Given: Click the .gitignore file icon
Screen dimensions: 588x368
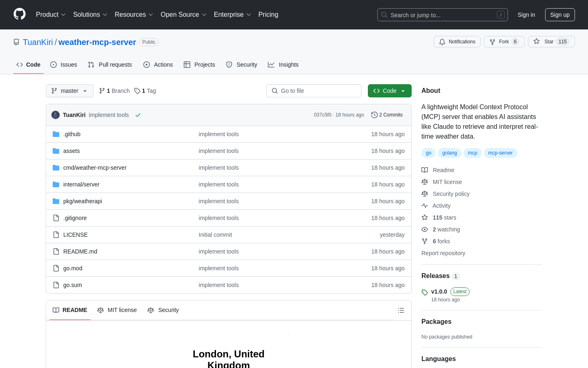Looking at the screenshot, I should pyautogui.click(x=56, y=218).
